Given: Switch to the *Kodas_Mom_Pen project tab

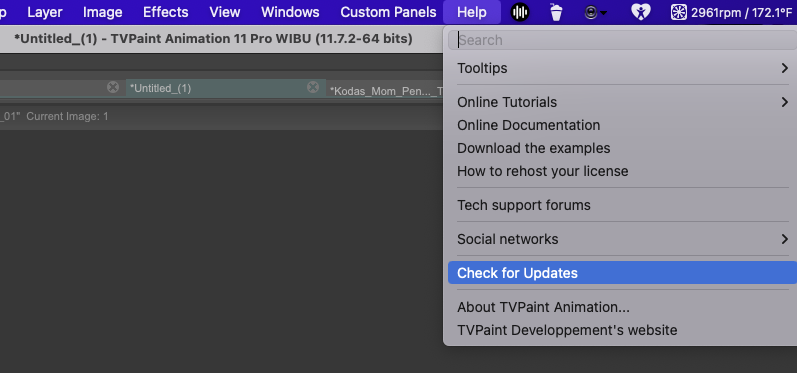Looking at the screenshot, I should click(x=386, y=91).
